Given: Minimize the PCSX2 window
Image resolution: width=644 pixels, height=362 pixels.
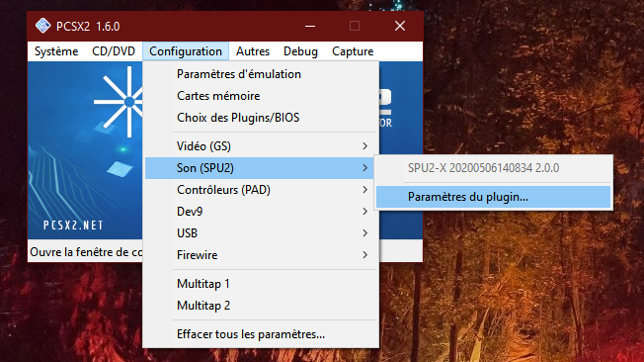Looking at the screenshot, I should coord(310,26).
